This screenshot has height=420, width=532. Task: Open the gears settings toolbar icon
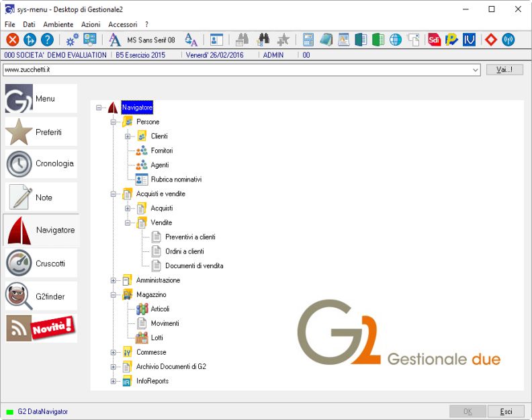click(73, 40)
